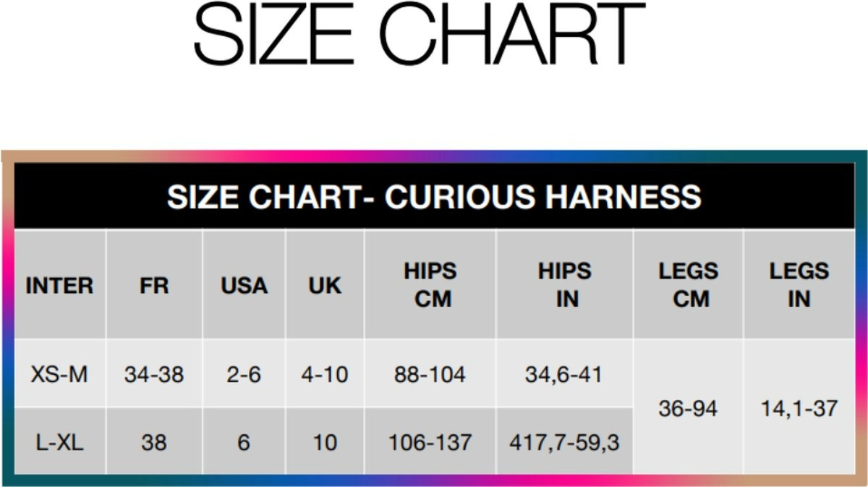The image size is (868, 487).
Task: Select the 36-94 legs centimeter cell
Action: tap(688, 409)
